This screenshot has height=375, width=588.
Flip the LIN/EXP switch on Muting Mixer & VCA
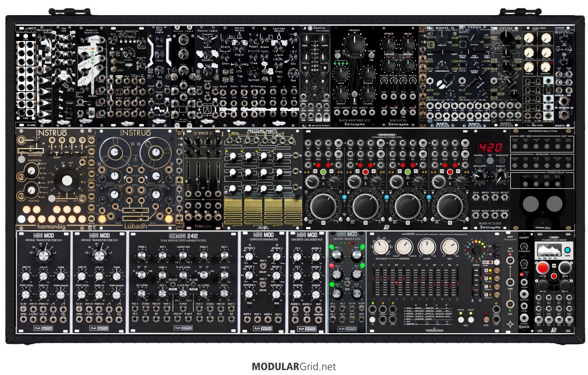pyautogui.click(x=347, y=283)
